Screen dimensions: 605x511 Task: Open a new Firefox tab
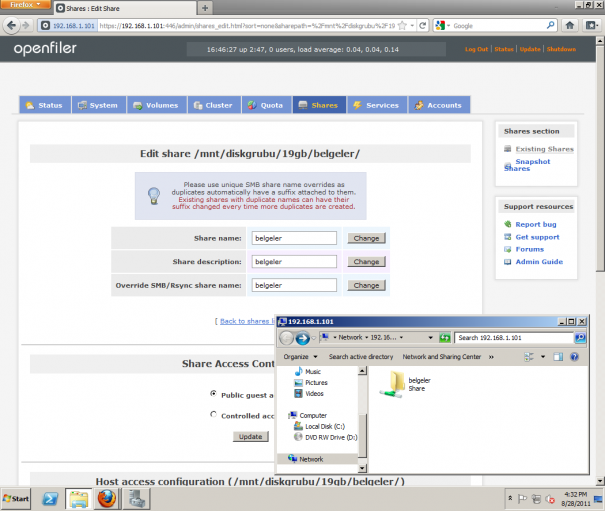click(205, 8)
